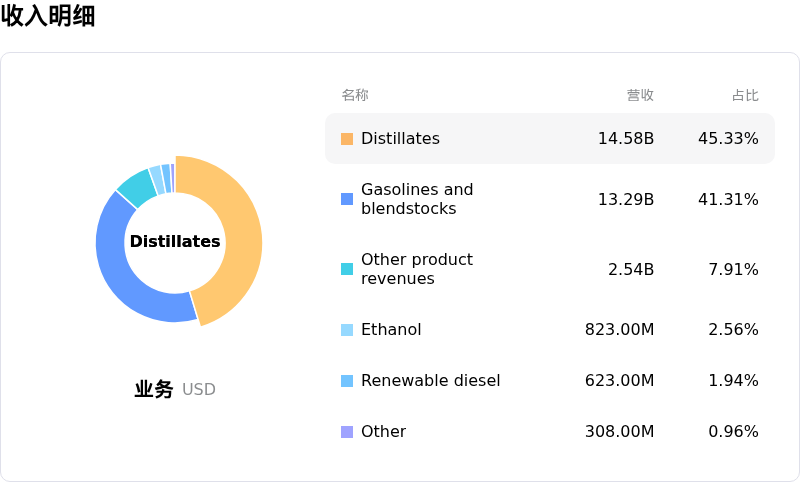Select the Distillates row label
800x482 pixels.
400,139
